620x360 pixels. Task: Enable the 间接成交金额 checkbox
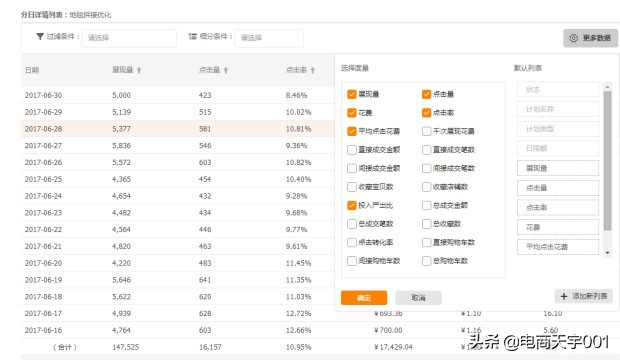click(352, 169)
